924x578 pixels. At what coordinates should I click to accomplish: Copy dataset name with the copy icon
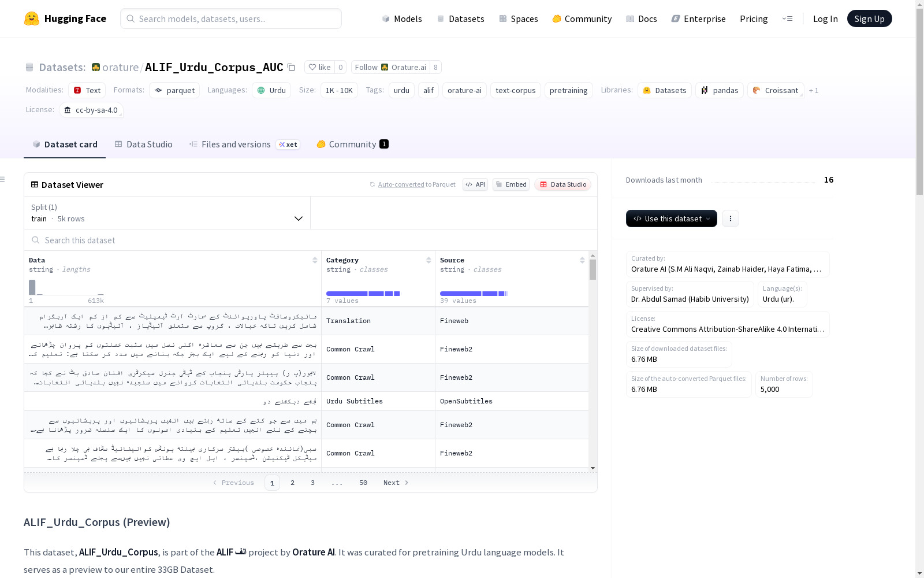pos(292,68)
